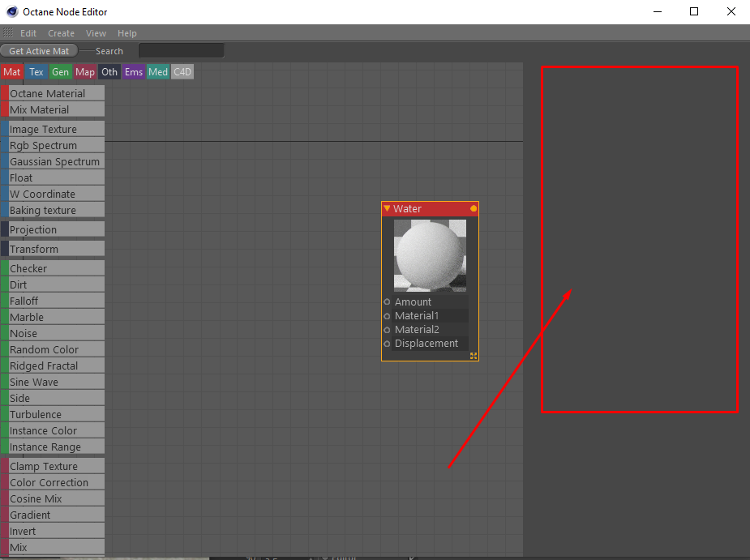Click the Amount label on Water node

[413, 301]
